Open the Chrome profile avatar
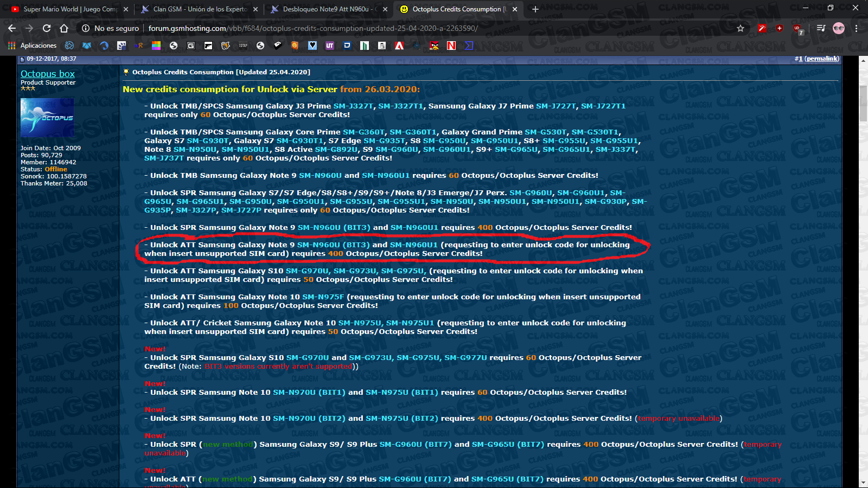Viewport: 868px width, 488px height. click(839, 28)
